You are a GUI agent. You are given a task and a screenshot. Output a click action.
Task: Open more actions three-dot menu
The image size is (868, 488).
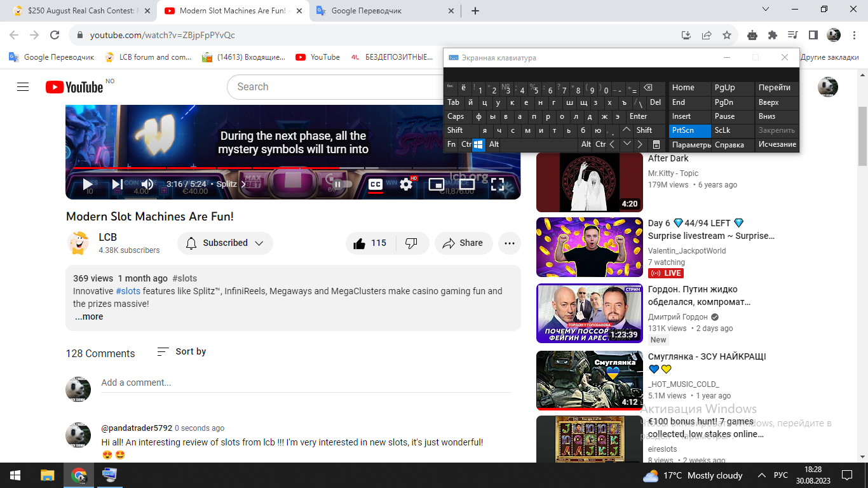point(510,243)
